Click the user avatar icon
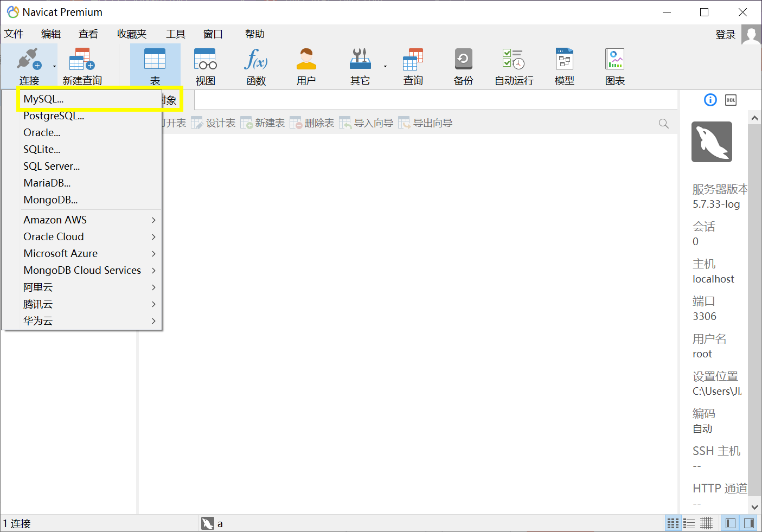The width and height of the screenshot is (762, 532). tap(751, 35)
